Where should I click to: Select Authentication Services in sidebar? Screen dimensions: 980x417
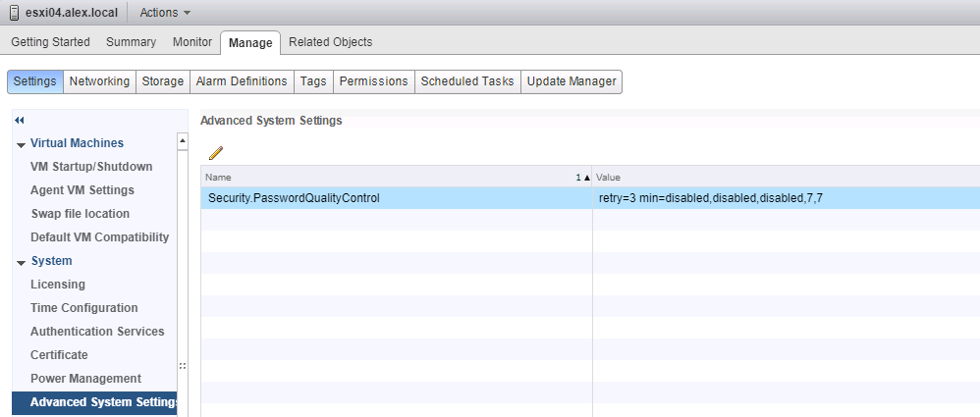click(97, 332)
